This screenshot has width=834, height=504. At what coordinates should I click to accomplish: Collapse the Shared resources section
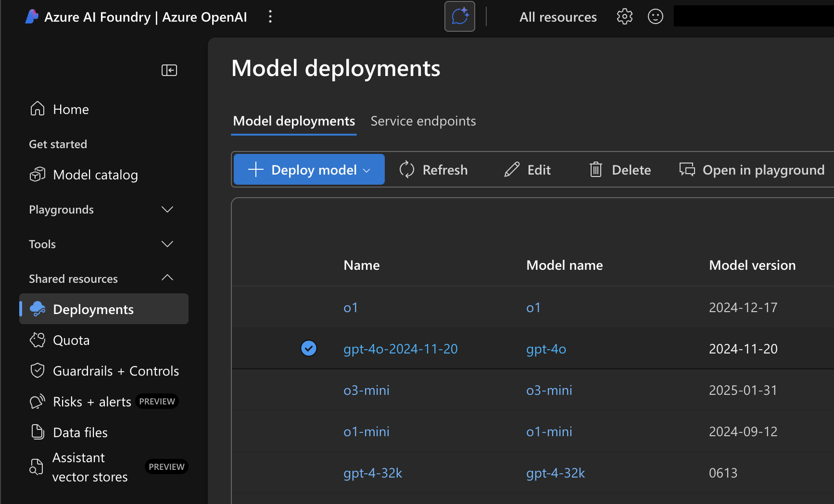(x=167, y=278)
